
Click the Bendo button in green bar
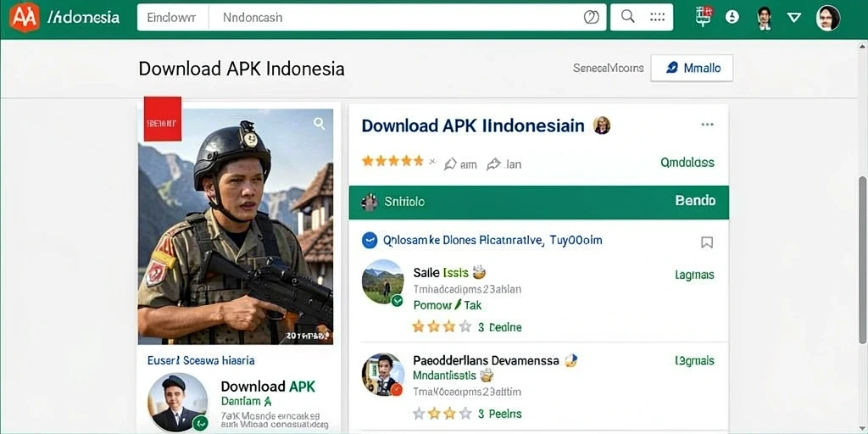point(695,200)
